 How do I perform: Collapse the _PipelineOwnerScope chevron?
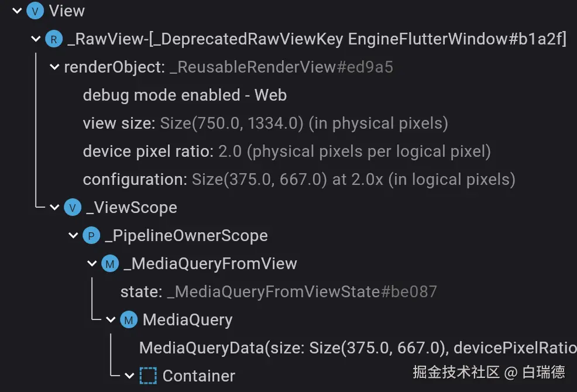73,236
